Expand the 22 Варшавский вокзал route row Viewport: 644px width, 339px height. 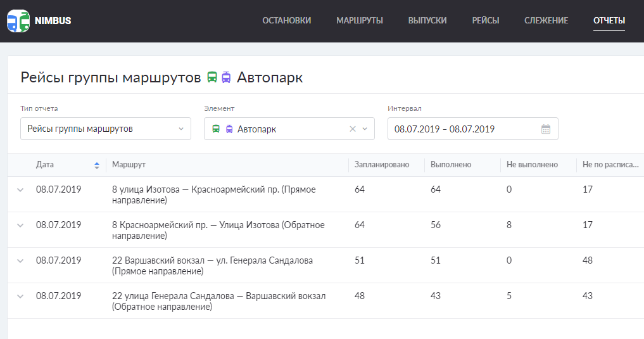click(x=20, y=260)
